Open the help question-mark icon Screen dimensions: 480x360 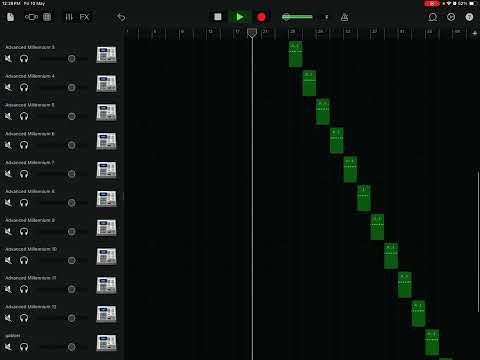(x=469, y=17)
